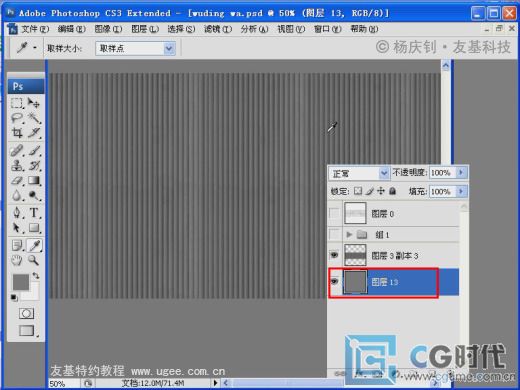This screenshot has width=520, height=390.
Task: Change screen mode button in toolbox
Action: point(27,330)
